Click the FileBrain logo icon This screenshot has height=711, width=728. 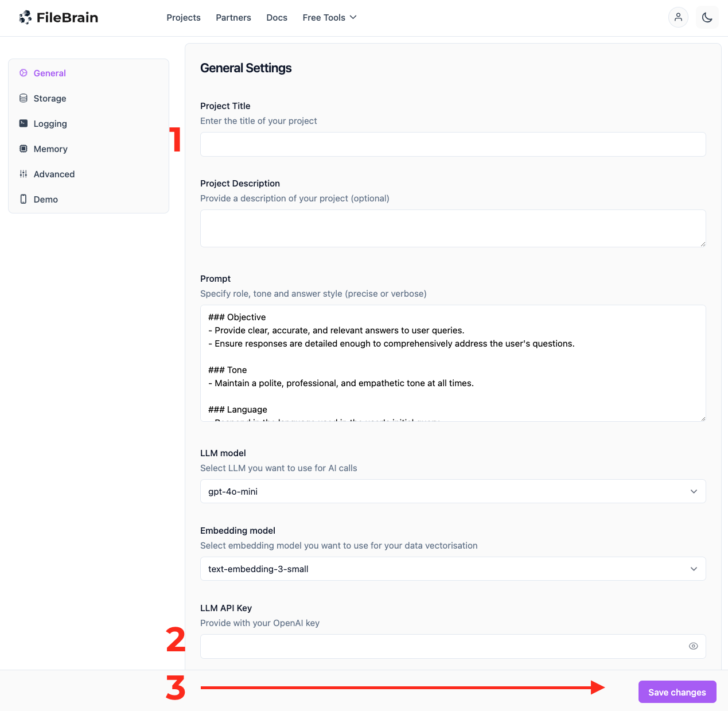(25, 18)
